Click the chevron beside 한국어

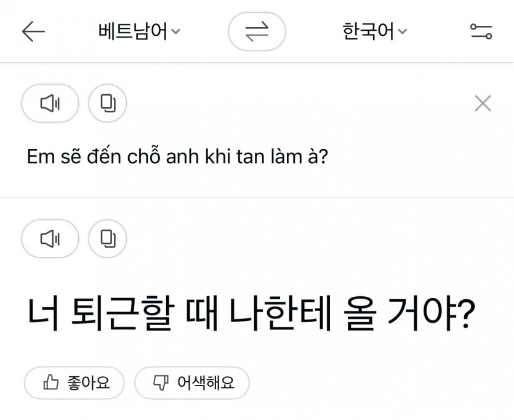pyautogui.click(x=402, y=32)
